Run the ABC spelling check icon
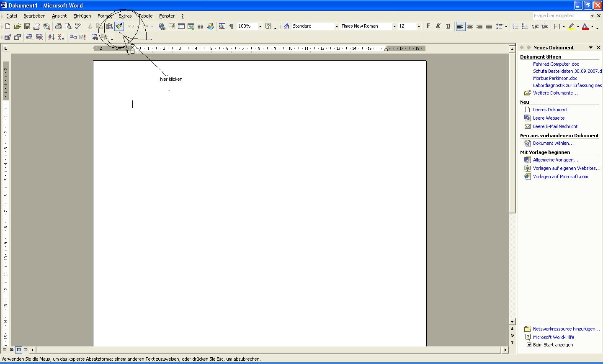This screenshot has width=603, height=364. click(77, 26)
